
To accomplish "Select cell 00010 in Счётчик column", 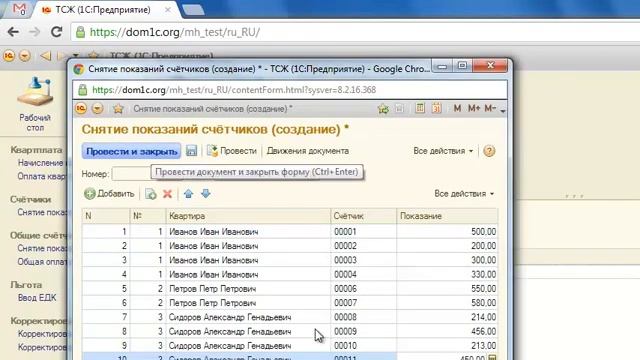I will (x=363, y=346).
